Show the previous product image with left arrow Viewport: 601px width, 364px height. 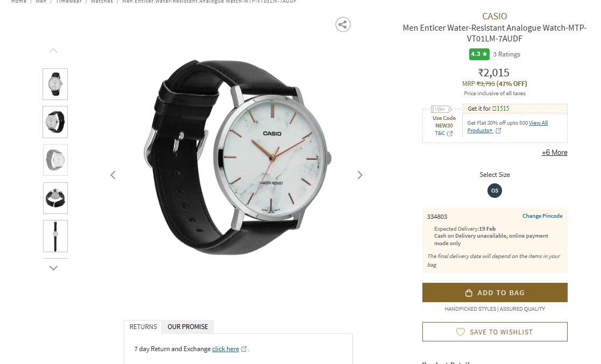[113, 175]
